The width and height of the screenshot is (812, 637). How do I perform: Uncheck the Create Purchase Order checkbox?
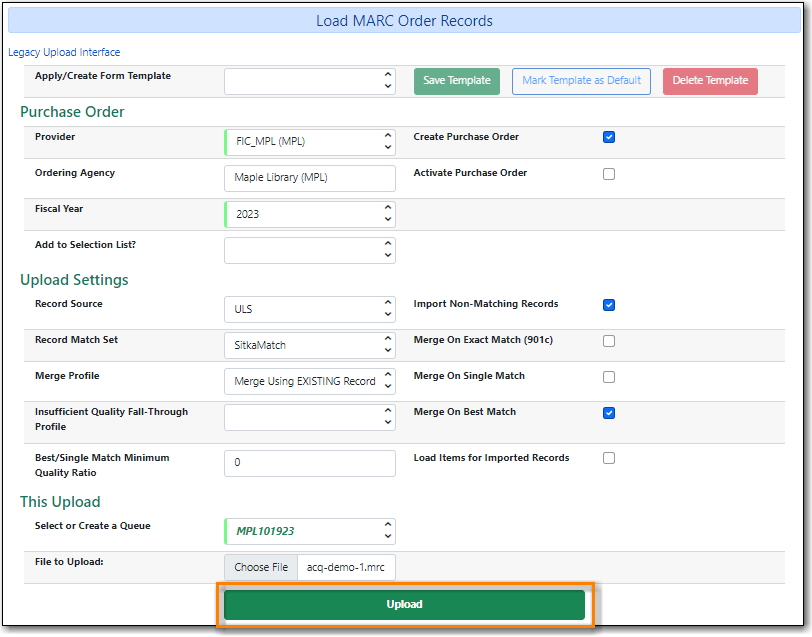609,137
